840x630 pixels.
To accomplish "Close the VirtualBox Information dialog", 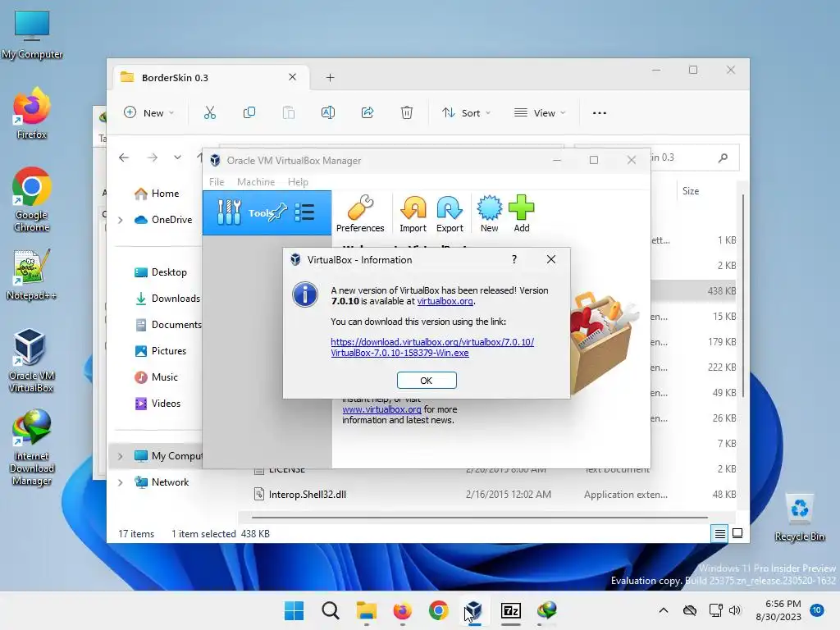I will [x=550, y=259].
